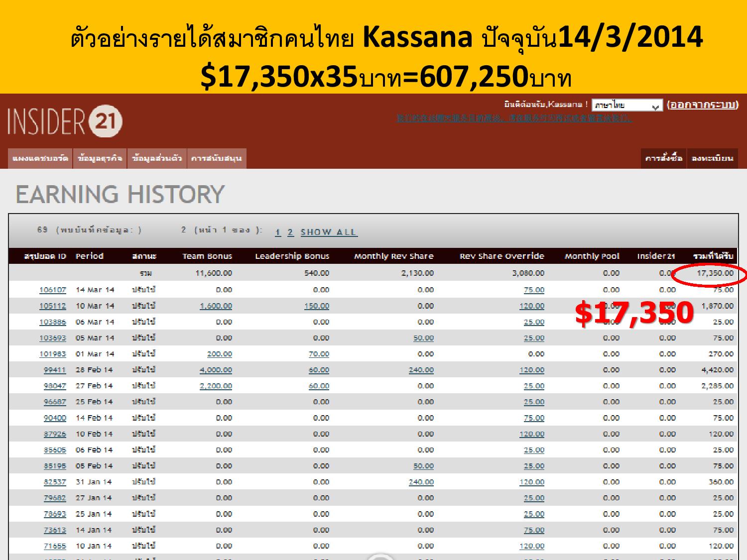Screen dimensions: 747x560
Task: Click the 3,080.00 Rev Share Override total
Action: (528, 273)
